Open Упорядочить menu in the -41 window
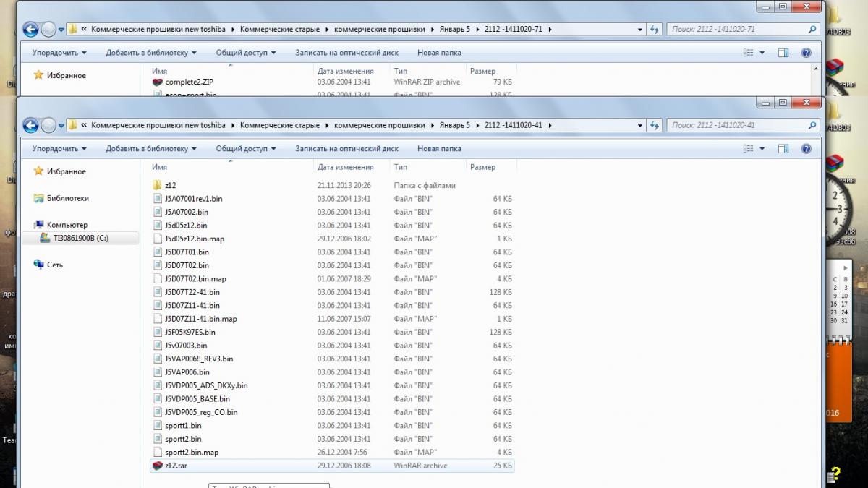This screenshot has height=488, width=868. 59,149
